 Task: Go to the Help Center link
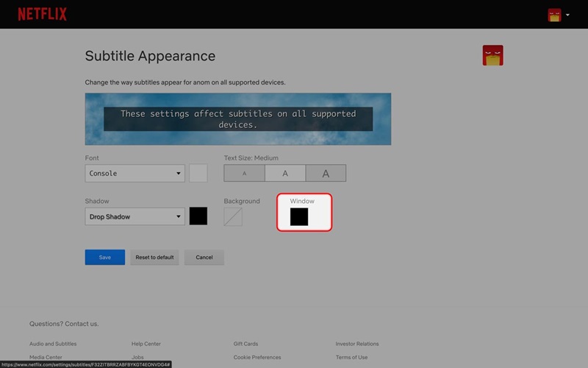pos(146,344)
